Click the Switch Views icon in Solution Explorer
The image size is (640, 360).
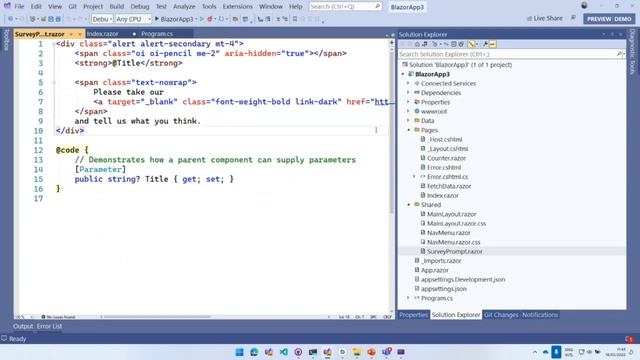click(425, 44)
